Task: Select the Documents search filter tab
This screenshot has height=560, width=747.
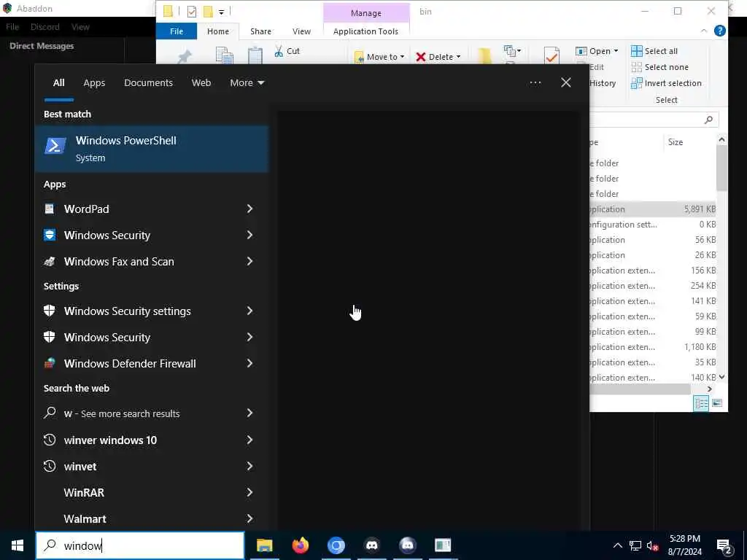Action: 148,83
